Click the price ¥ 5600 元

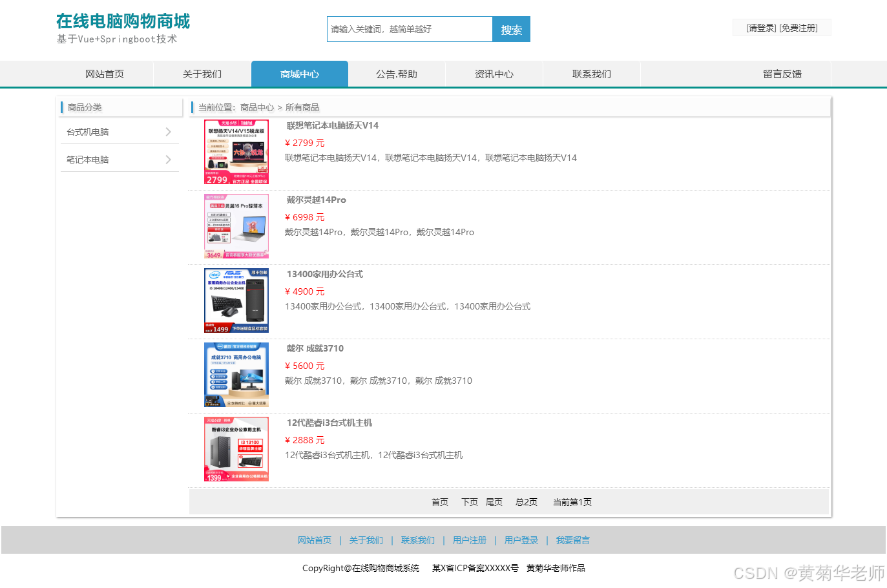pyautogui.click(x=305, y=366)
